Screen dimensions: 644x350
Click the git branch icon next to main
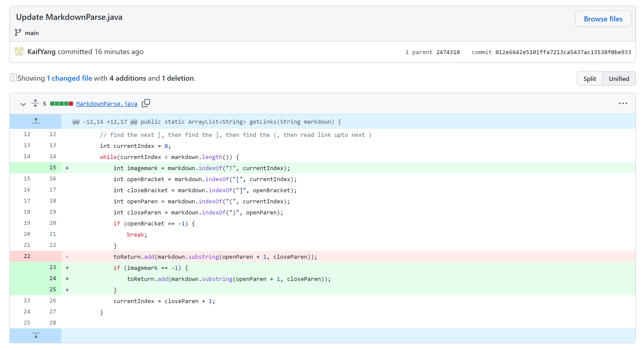[x=18, y=32]
